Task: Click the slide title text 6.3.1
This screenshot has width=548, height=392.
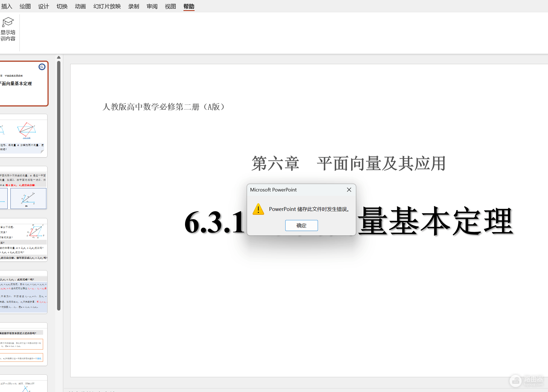Action: pos(214,222)
